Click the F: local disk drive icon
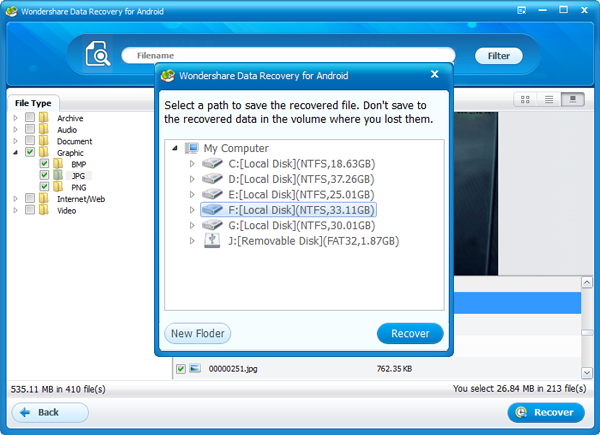This screenshot has width=600, height=435. pos(212,210)
